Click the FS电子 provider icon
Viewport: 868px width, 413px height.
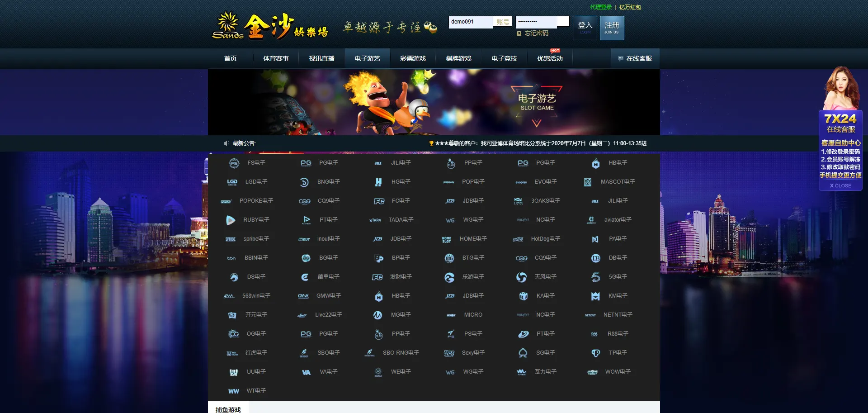coord(234,163)
